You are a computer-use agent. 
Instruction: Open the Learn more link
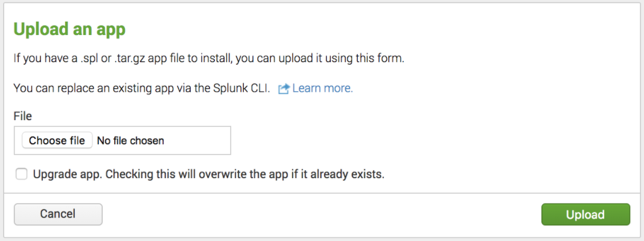pos(322,88)
